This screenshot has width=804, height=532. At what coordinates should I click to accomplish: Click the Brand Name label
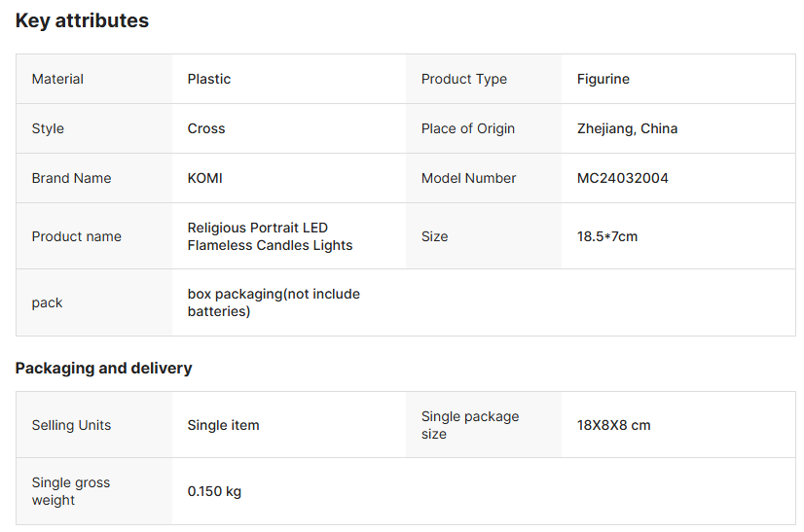71,178
